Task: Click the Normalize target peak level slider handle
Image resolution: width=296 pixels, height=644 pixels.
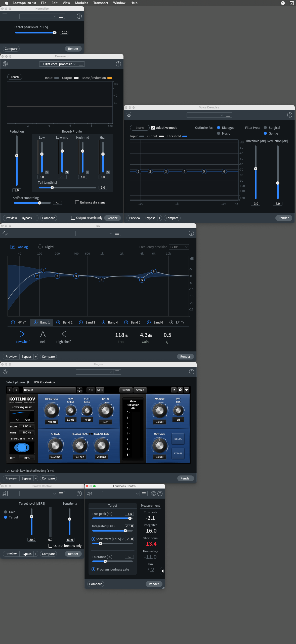Action: [54, 33]
